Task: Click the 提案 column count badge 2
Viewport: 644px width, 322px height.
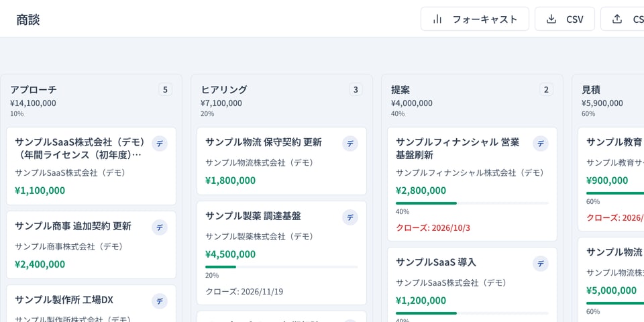Action: [x=546, y=89]
